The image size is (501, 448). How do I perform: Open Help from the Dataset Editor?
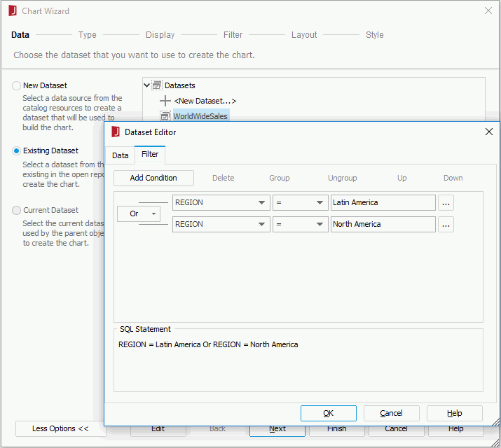click(x=454, y=413)
